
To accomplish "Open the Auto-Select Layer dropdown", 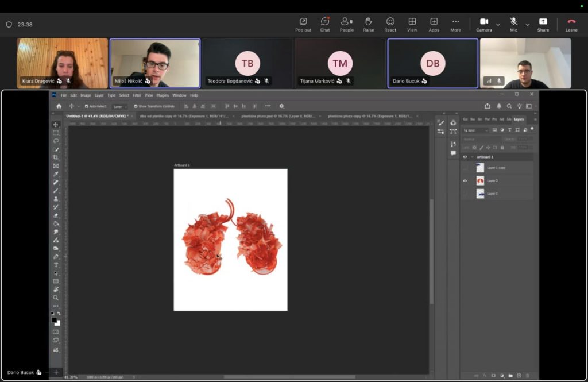I will (x=120, y=106).
